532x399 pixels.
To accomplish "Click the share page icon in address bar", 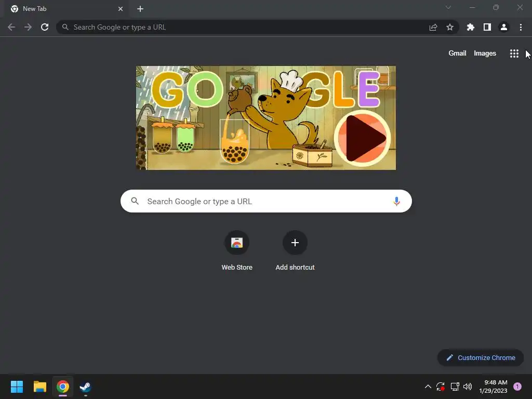I will [x=433, y=27].
